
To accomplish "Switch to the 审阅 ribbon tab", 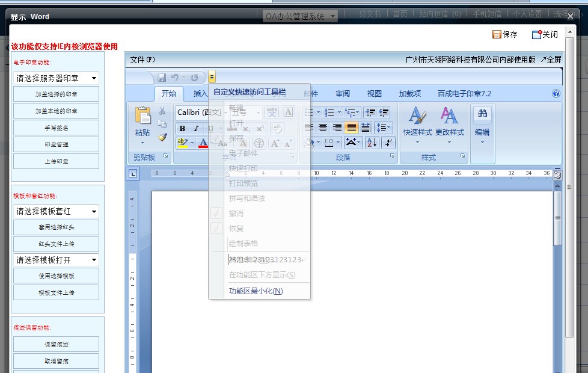I will 342,93.
